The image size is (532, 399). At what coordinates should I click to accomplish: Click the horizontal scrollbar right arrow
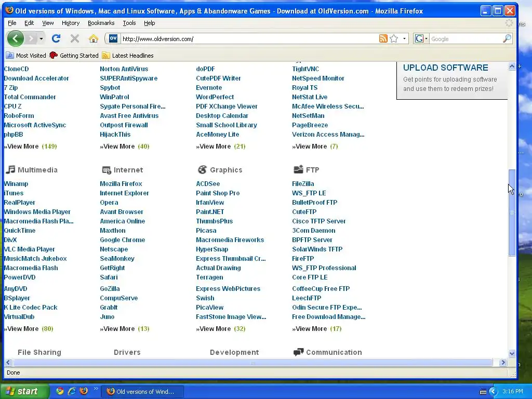tap(503, 362)
